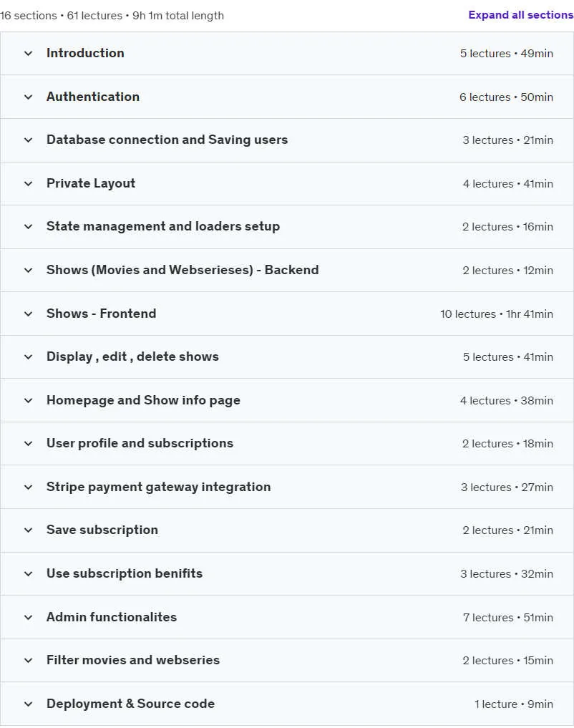Open the Private Layout section arrow
The image size is (574, 728).
tap(29, 184)
